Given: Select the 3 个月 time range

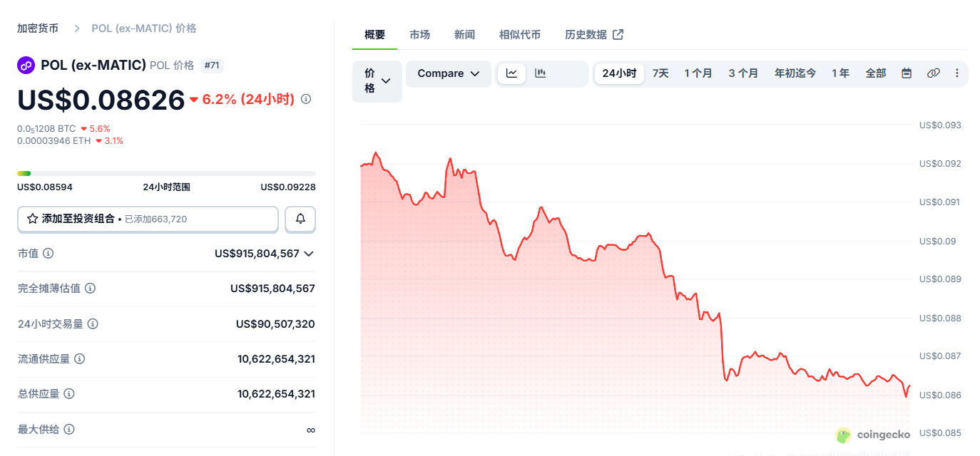Looking at the screenshot, I should coord(743,73).
